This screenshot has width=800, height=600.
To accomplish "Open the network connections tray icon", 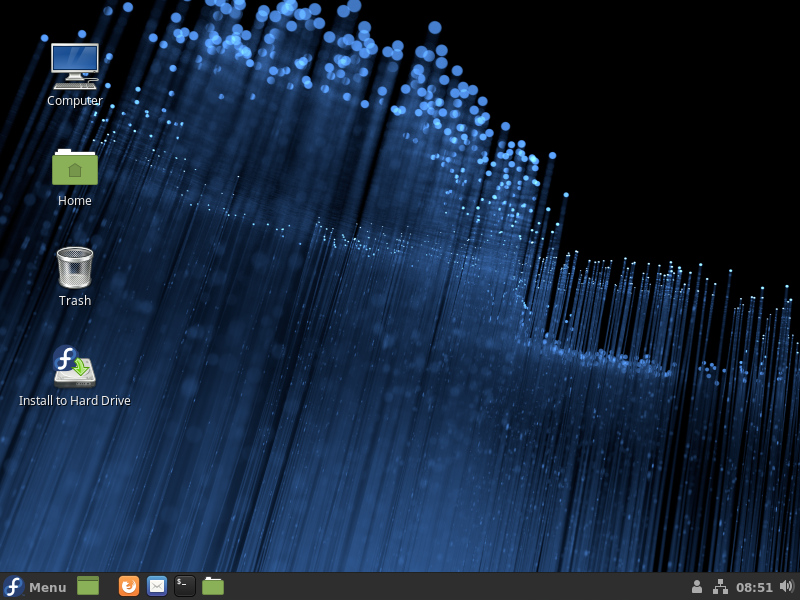I will click(720, 587).
